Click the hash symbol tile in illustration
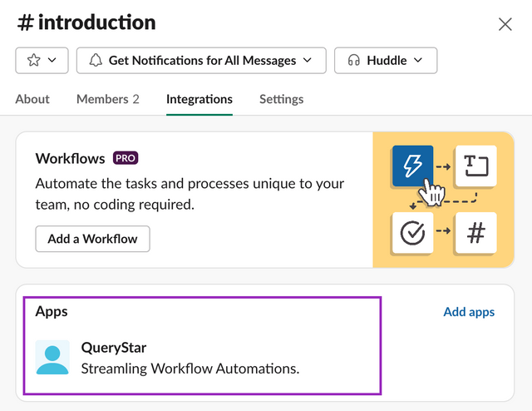Viewport: 532px width, 411px height. [x=475, y=234]
